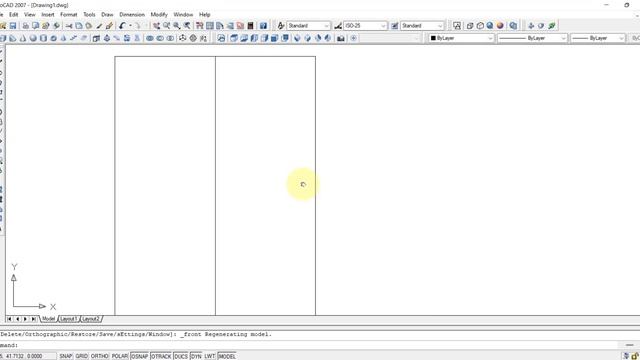
Task: Toggle ORTHO mode in status bar
Action: 100,356
